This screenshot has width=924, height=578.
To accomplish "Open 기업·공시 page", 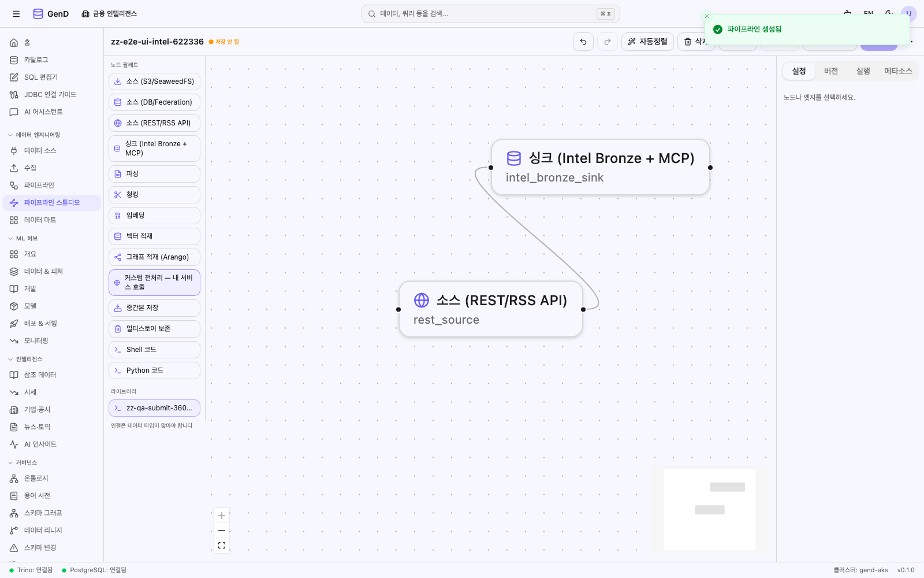I will click(x=52, y=410).
